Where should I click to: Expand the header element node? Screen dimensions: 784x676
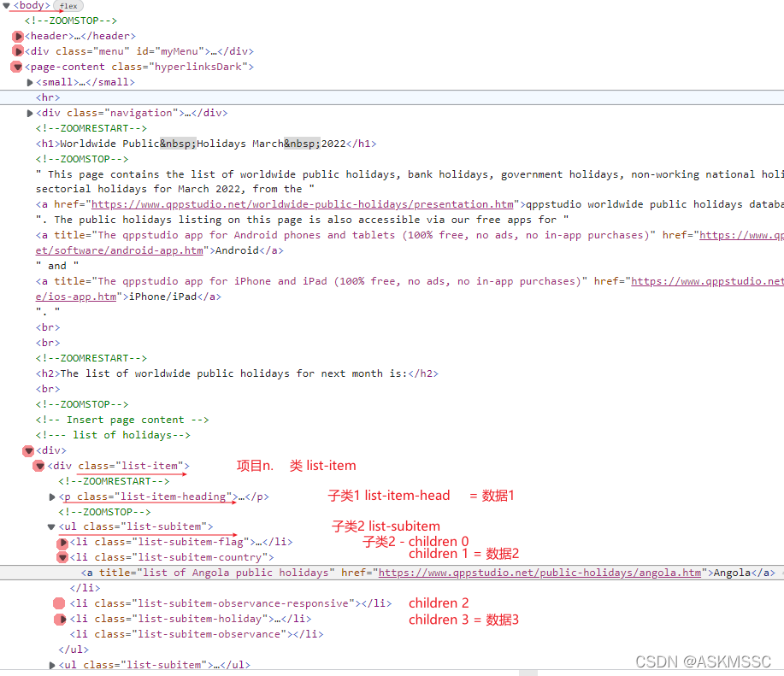[x=18, y=36]
